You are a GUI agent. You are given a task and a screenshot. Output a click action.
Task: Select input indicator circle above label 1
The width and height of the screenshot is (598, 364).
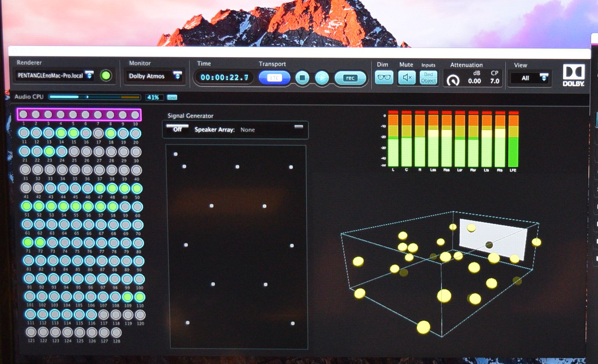[23, 114]
